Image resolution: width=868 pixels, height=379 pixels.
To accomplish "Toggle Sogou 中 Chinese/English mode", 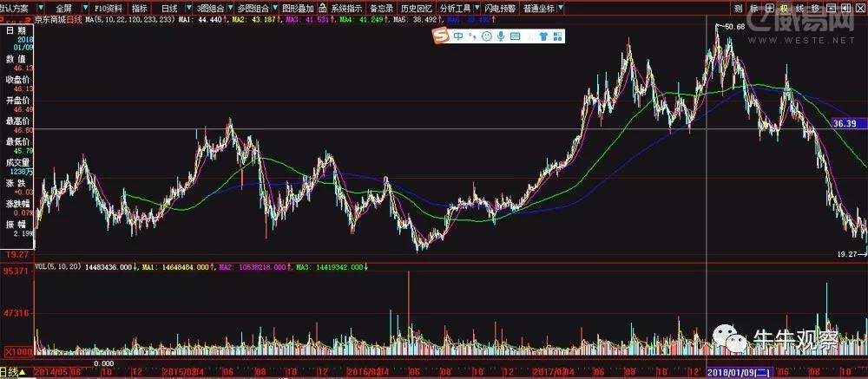I will (457, 36).
